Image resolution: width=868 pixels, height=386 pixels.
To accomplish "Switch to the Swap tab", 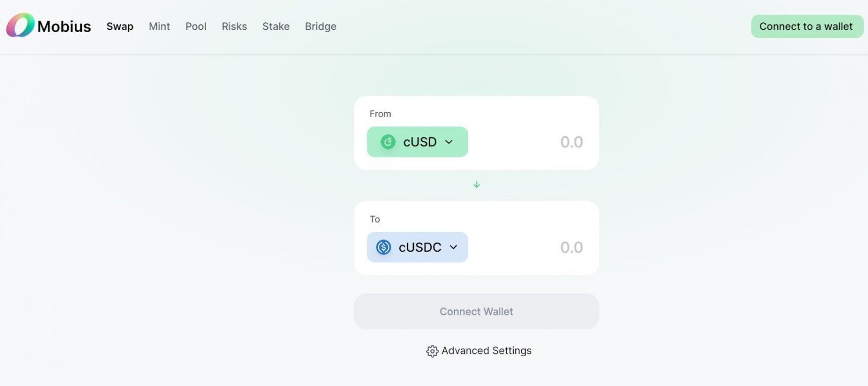I will tap(120, 26).
